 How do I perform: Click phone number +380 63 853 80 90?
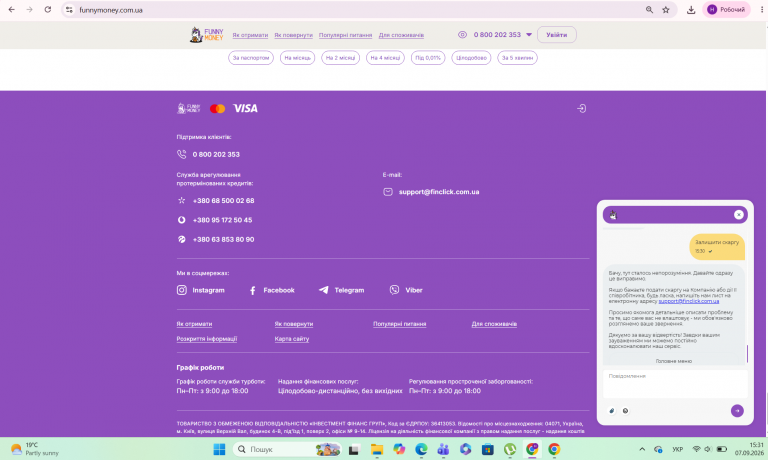point(223,240)
